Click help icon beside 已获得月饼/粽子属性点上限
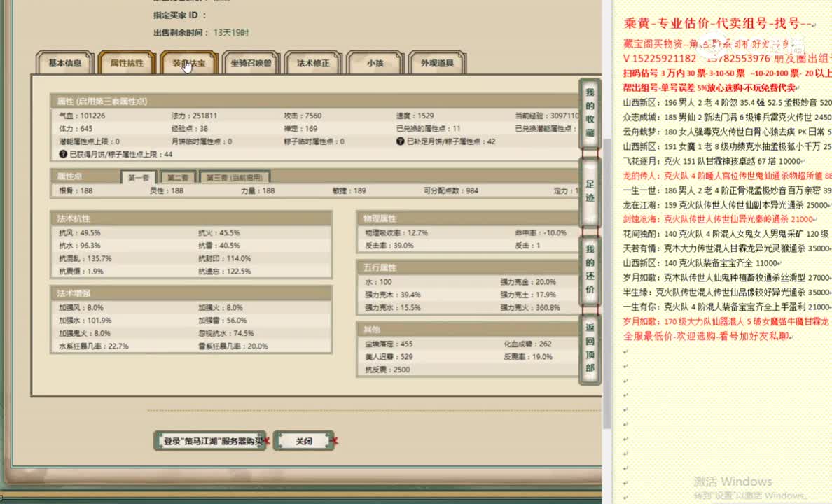The height and width of the screenshot is (504, 832). pyautogui.click(x=63, y=154)
